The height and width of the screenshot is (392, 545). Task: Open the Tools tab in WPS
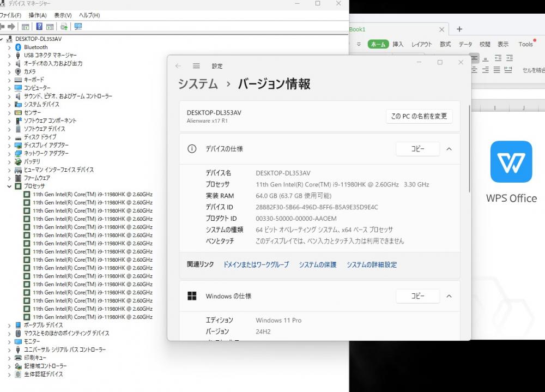pyautogui.click(x=525, y=44)
